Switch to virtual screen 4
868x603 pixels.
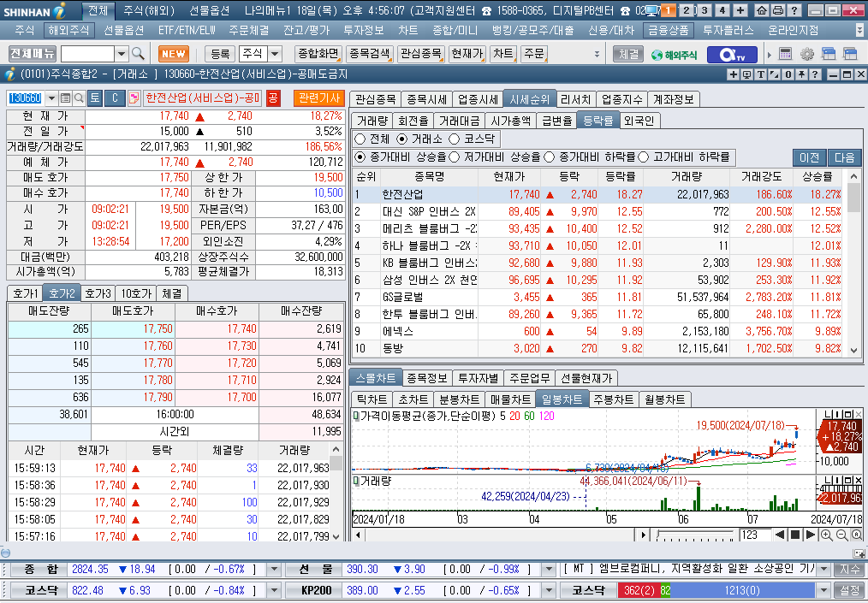click(722, 10)
